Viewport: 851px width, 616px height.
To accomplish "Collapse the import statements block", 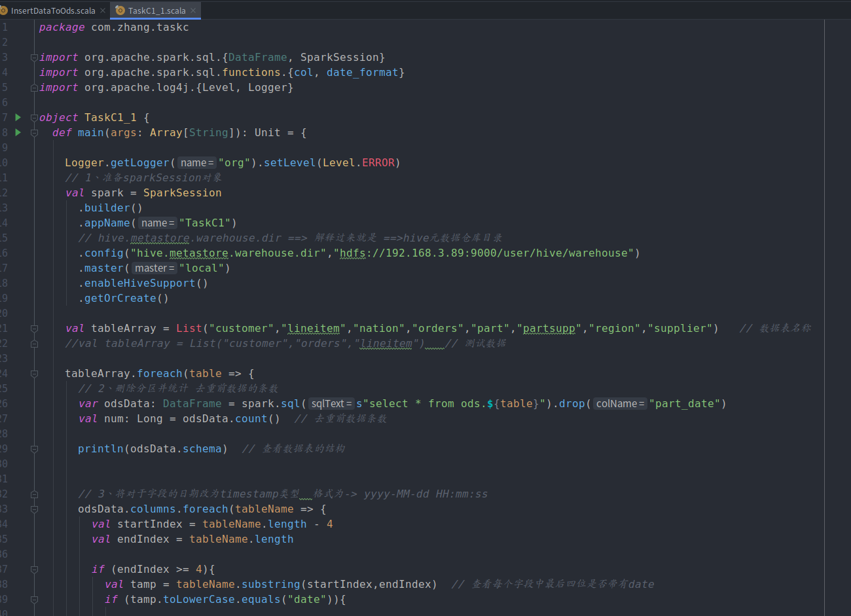I will pyautogui.click(x=34, y=58).
